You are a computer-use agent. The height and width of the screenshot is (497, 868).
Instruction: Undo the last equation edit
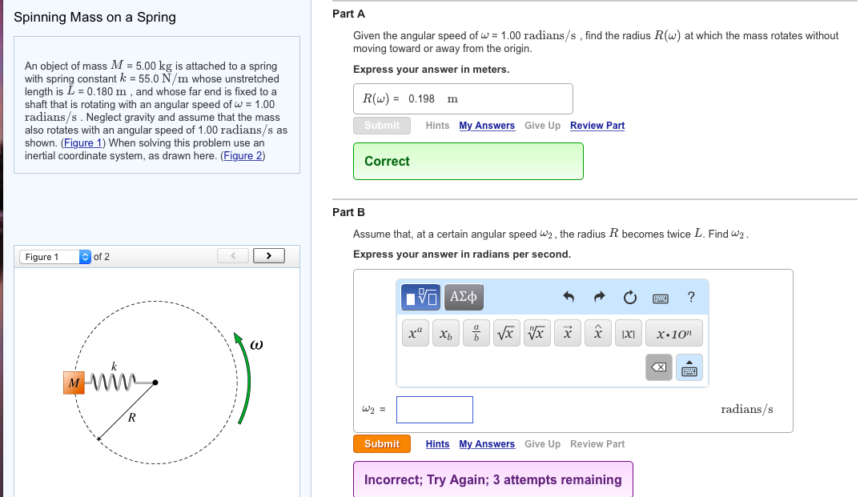[x=568, y=297]
